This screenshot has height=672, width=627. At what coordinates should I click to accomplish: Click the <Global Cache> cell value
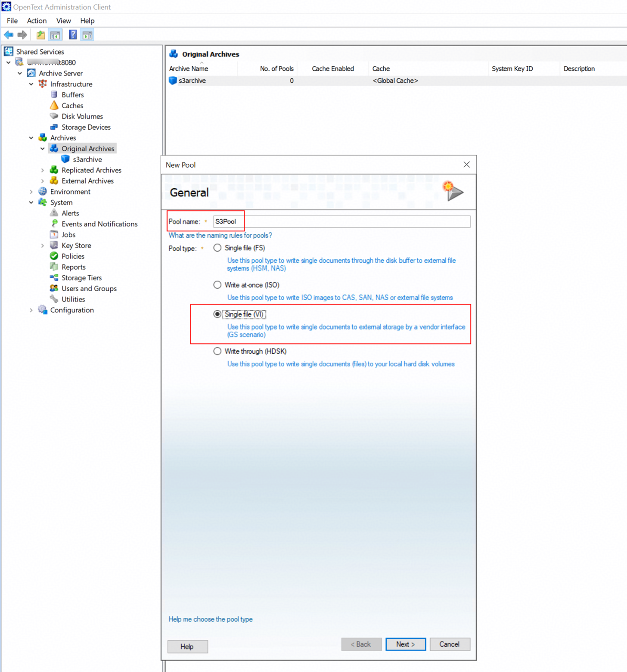395,81
